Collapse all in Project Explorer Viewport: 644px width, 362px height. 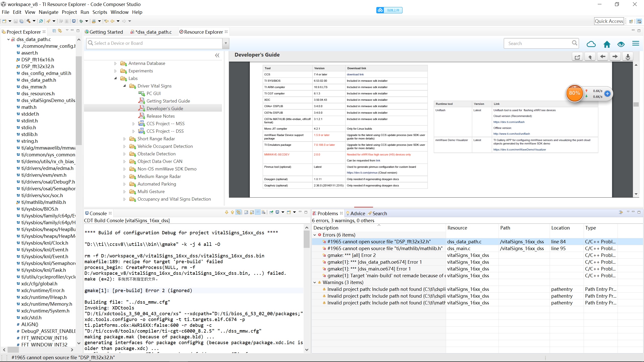coord(54,31)
